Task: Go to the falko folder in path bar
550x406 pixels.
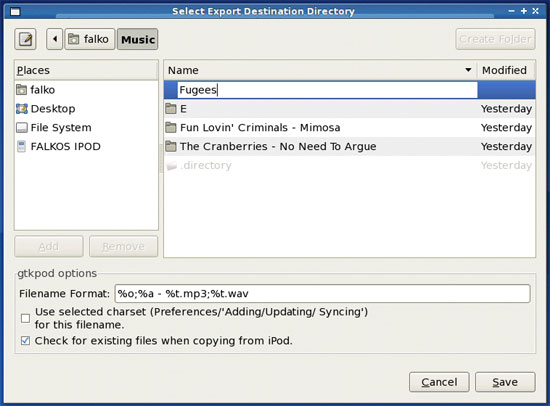Action: pos(90,39)
